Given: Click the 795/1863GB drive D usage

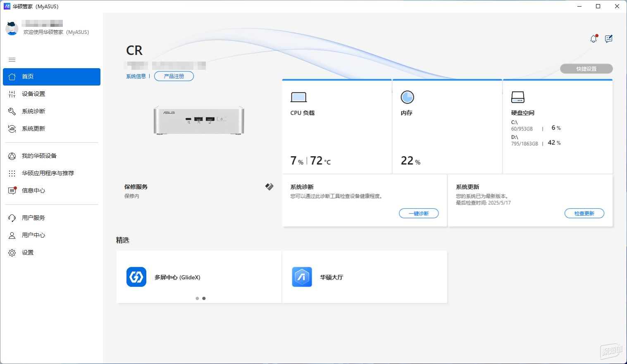Looking at the screenshot, I should pyautogui.click(x=524, y=144).
